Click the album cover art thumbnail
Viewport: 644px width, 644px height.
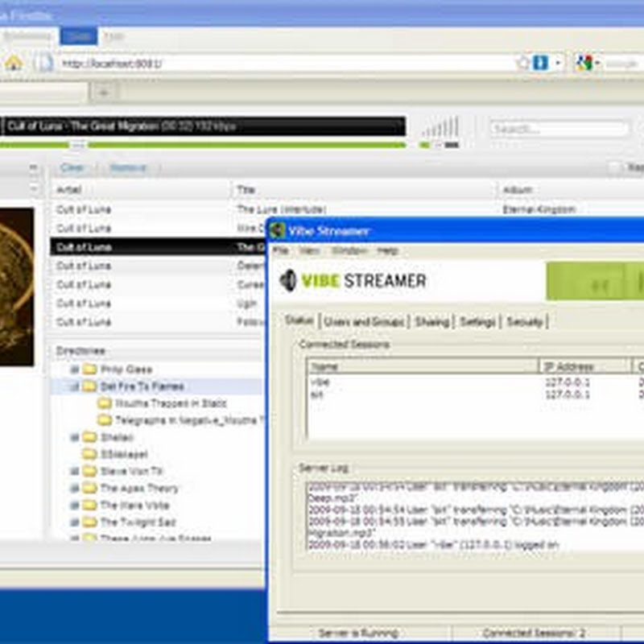17,287
